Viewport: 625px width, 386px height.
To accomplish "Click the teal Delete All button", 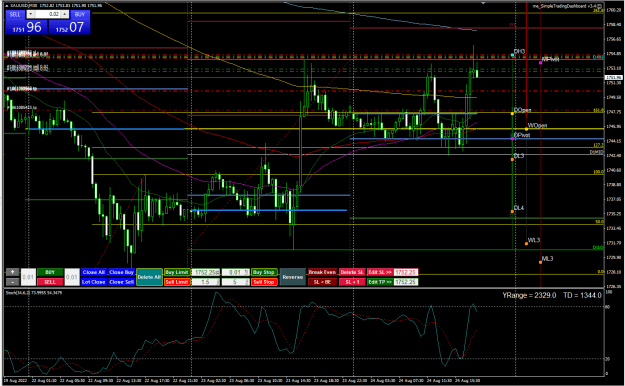I will click(149, 277).
